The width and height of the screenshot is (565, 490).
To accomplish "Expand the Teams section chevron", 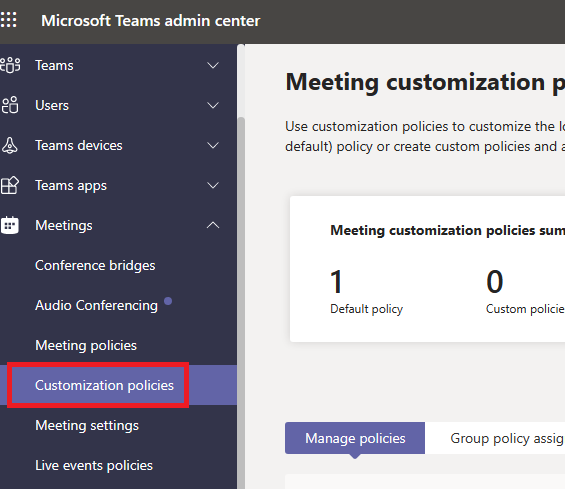I will (x=213, y=65).
